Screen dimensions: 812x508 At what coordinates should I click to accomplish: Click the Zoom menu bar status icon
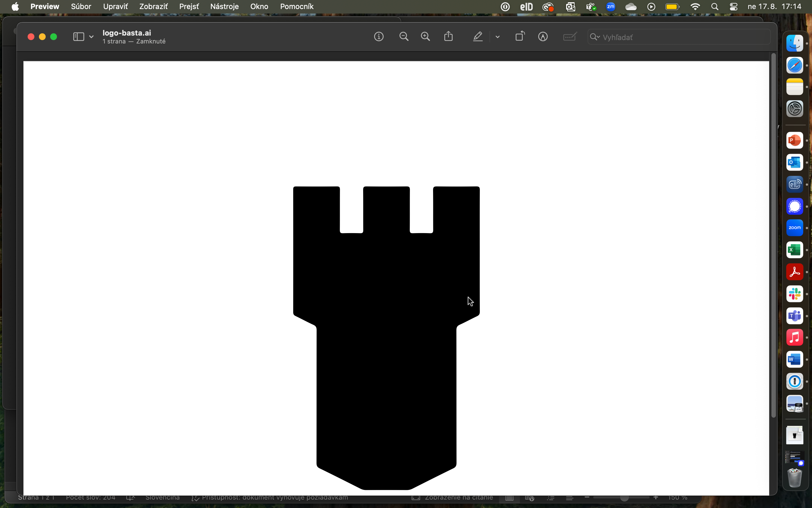610,6
